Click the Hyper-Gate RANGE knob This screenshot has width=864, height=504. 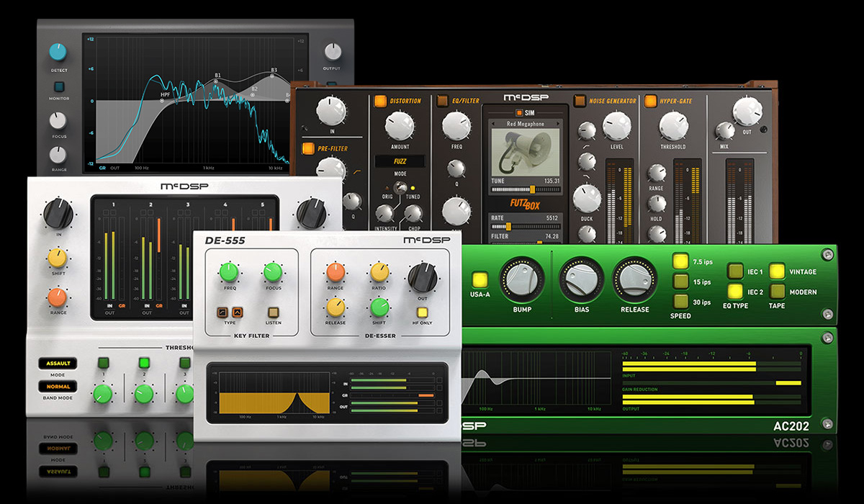point(657,173)
